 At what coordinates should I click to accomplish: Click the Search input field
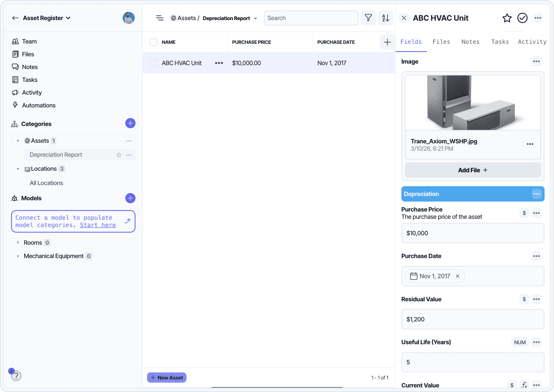[311, 18]
